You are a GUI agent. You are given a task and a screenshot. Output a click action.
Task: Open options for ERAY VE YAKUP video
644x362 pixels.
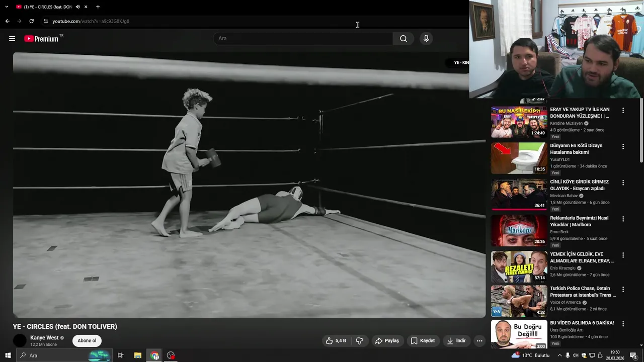coord(623,111)
